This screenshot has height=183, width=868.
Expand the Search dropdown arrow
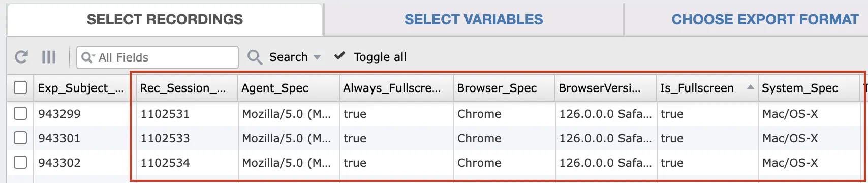click(x=317, y=57)
